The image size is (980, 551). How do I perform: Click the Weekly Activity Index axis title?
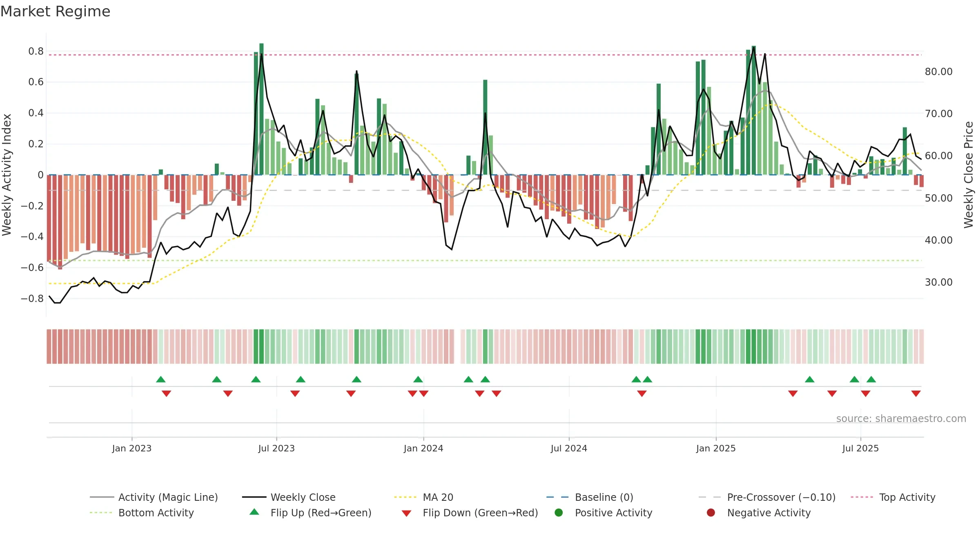point(7,175)
